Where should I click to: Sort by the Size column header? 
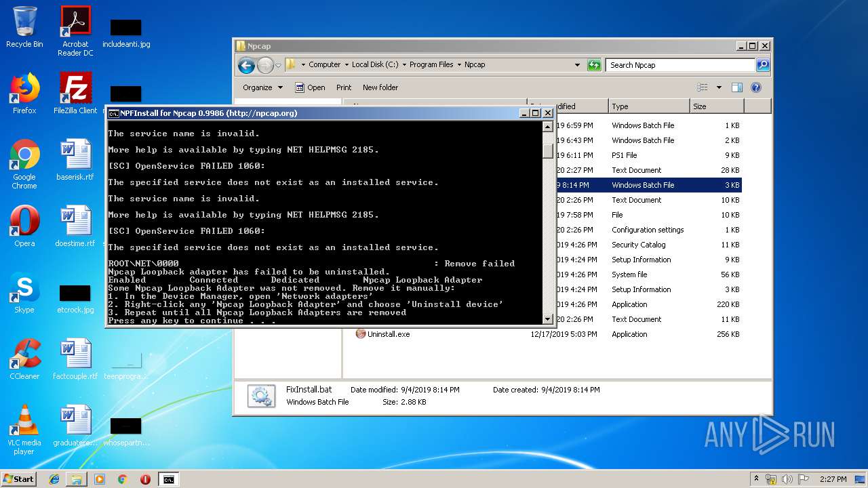(717, 106)
